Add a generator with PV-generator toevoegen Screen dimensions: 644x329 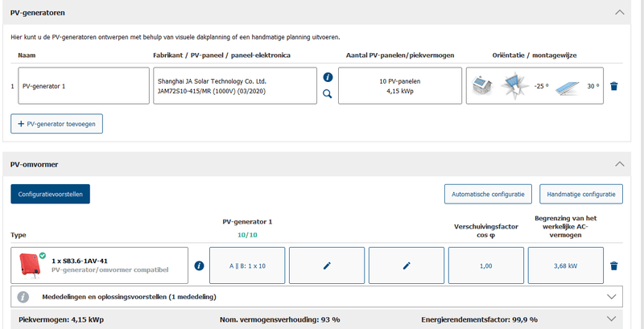point(56,124)
